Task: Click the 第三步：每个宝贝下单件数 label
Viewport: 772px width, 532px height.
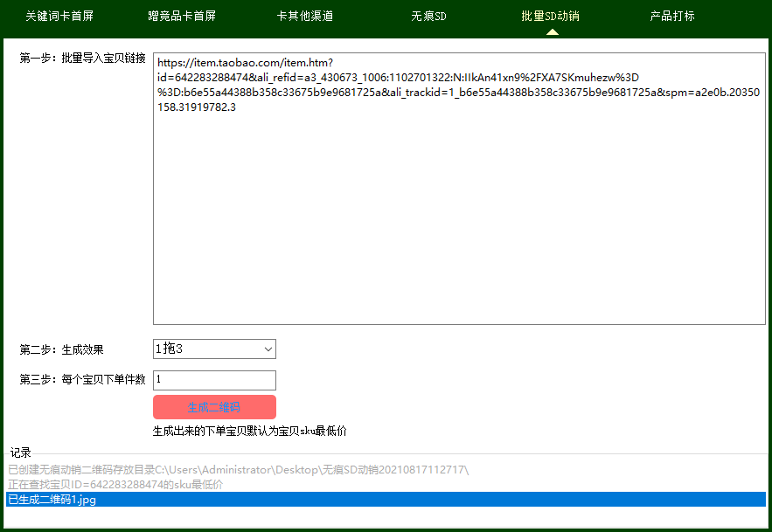Action: coord(83,380)
